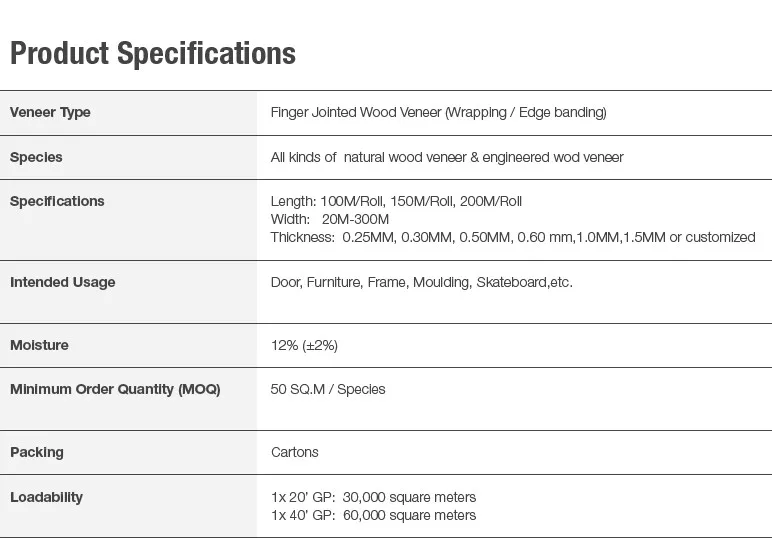Click the 50 SQ.M / Species value

pos(327,389)
